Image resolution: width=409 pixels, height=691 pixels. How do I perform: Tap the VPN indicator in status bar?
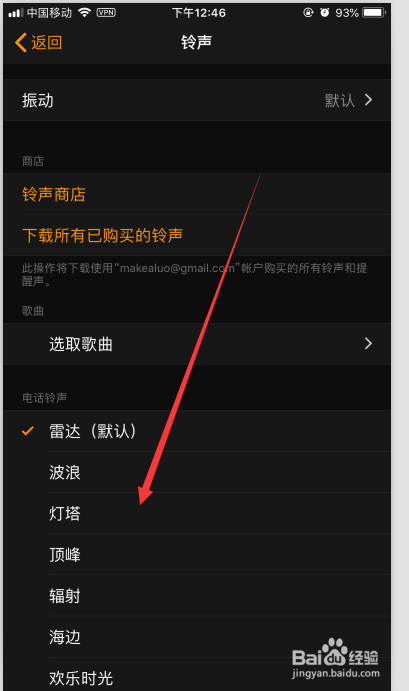[106, 13]
